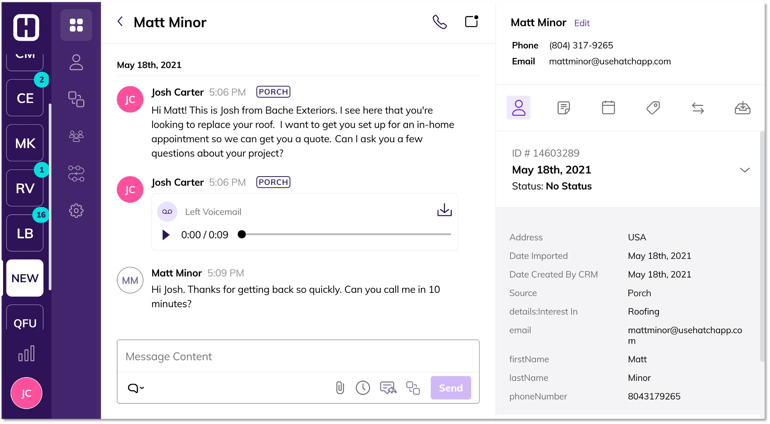Screen dimensions: 770x424
Task: Switch to the tags tab in contact panel
Action: coord(653,108)
